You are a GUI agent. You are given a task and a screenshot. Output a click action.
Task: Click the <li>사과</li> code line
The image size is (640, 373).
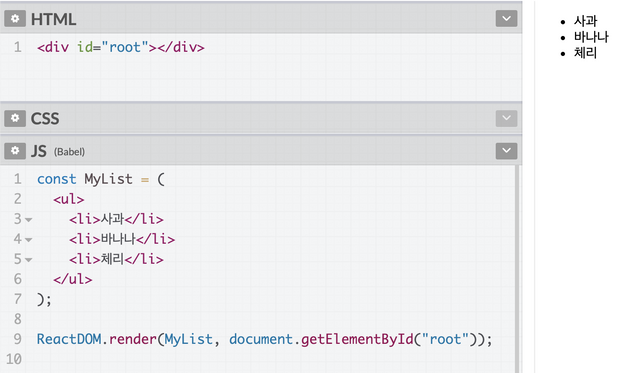116,219
